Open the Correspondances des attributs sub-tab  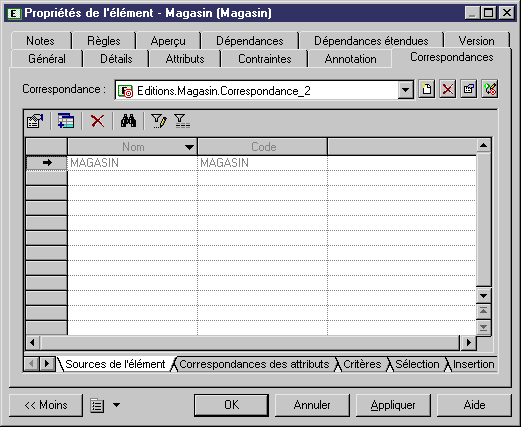click(x=254, y=364)
